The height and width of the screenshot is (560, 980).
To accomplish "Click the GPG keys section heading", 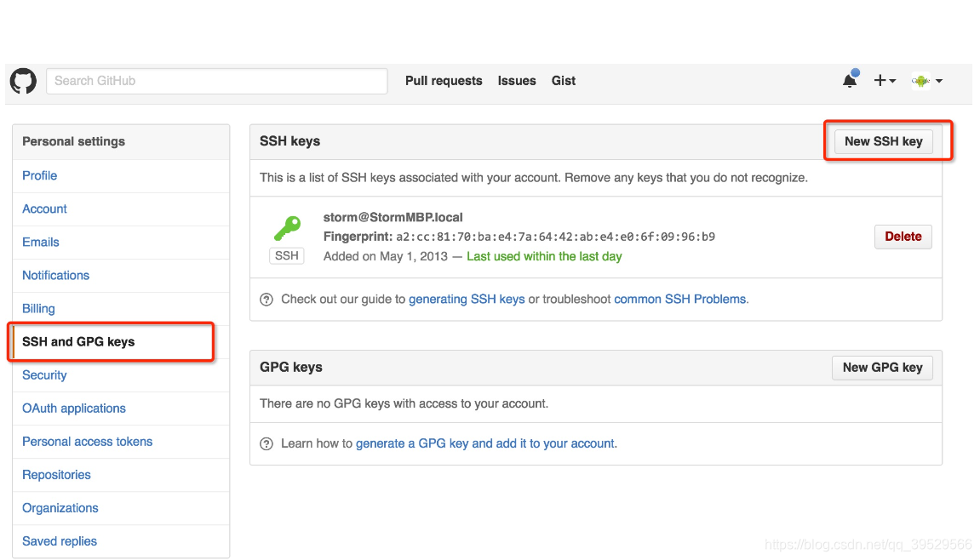I will coord(291,368).
